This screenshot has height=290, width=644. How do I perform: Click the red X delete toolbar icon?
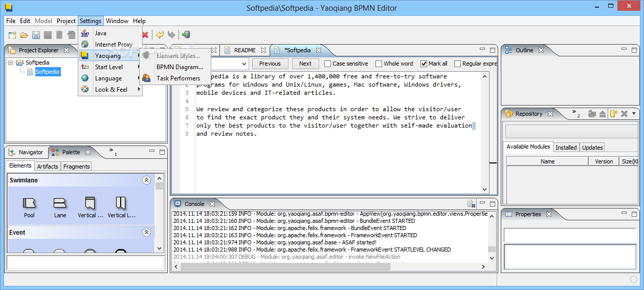145,35
